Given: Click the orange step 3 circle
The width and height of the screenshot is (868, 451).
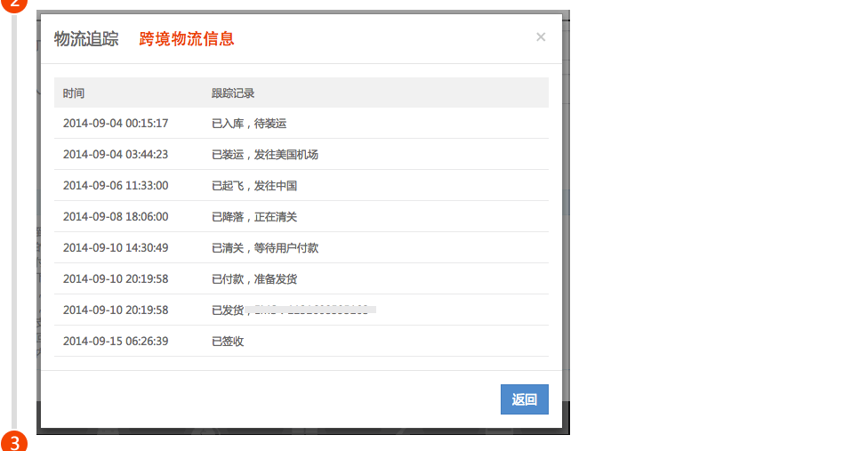Looking at the screenshot, I should pos(13,442).
